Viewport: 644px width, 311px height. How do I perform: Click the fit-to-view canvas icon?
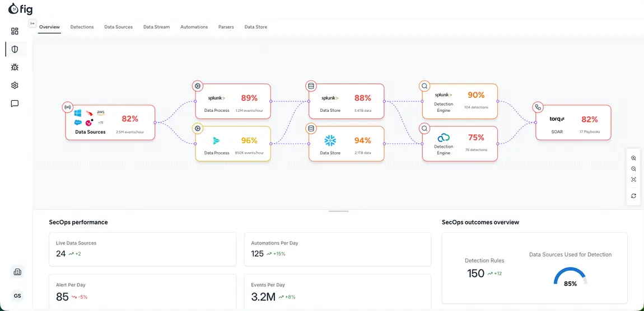coord(634,180)
